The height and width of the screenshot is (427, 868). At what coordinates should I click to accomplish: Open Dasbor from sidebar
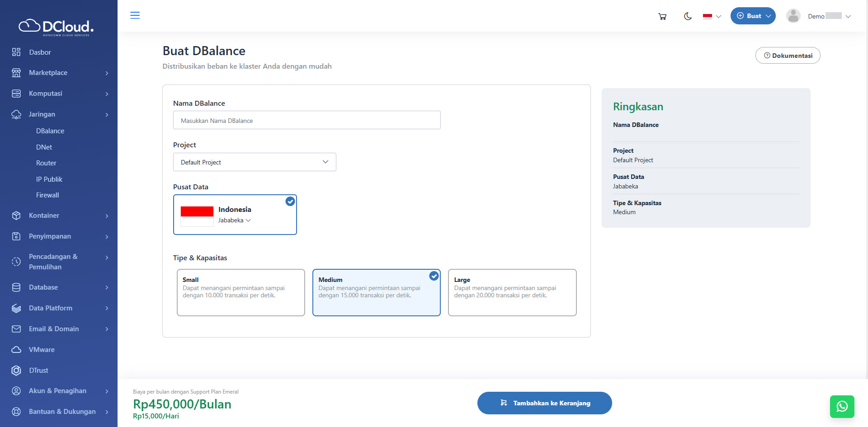tap(40, 52)
